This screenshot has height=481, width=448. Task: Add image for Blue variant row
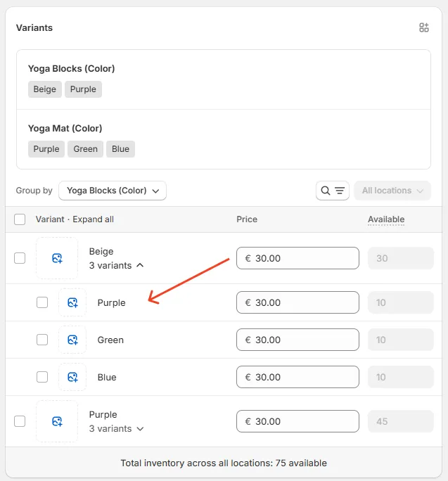click(72, 377)
